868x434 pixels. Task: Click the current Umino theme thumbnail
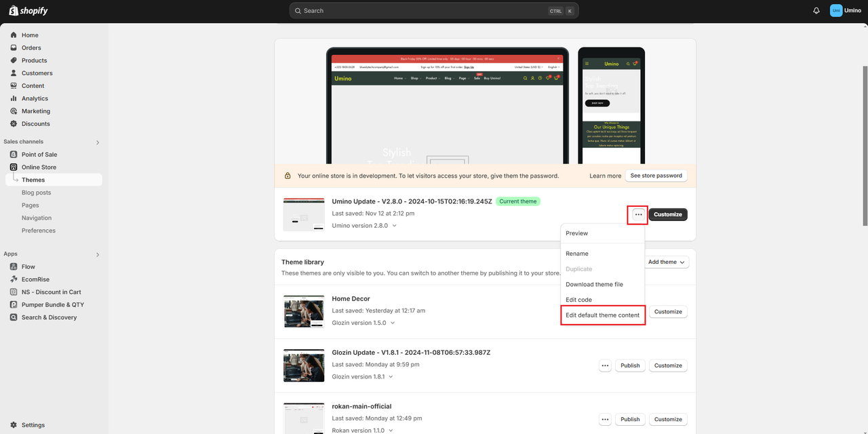(304, 214)
